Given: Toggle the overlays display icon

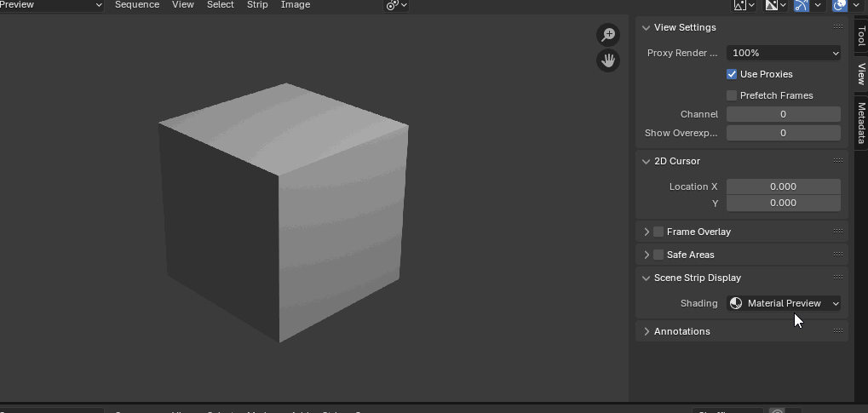Looking at the screenshot, I should pyautogui.click(x=840, y=5).
